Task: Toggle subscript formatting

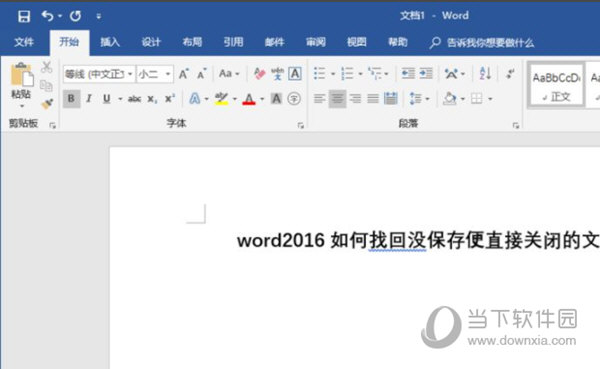Action: [152, 99]
